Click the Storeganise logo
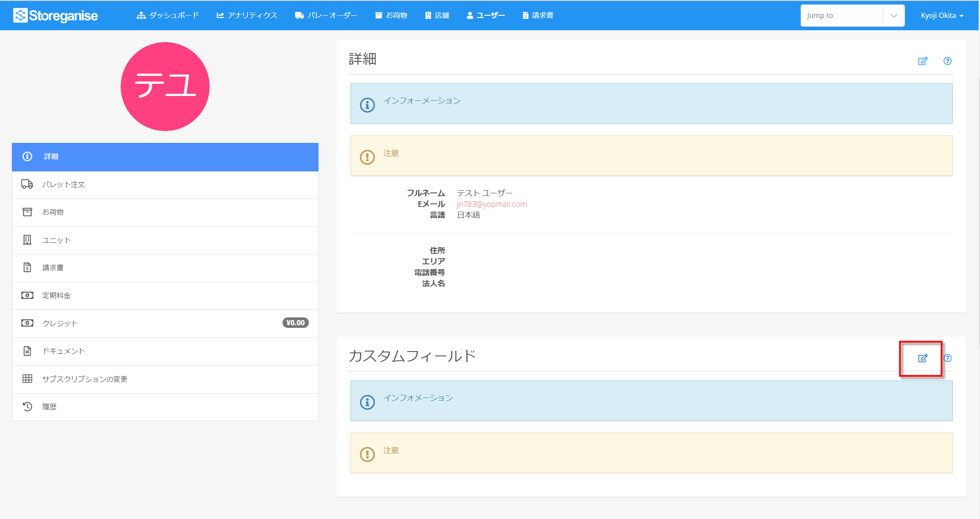Image resolution: width=980 pixels, height=519 pixels. click(x=56, y=15)
